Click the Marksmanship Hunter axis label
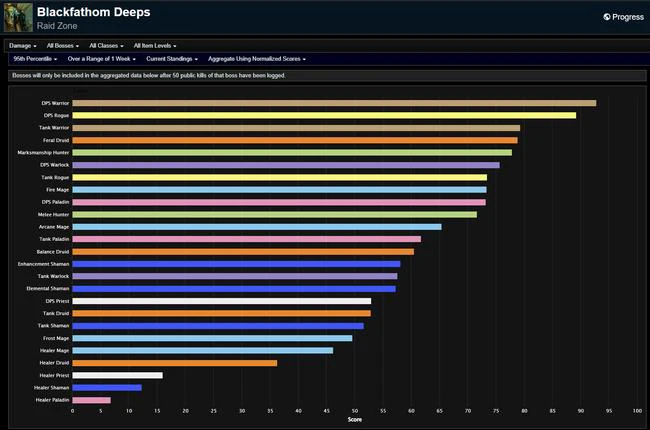This screenshot has height=430, width=650. [x=43, y=153]
